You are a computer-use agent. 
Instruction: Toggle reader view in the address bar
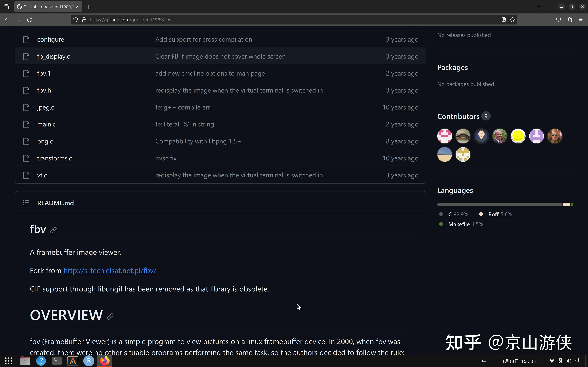click(504, 19)
